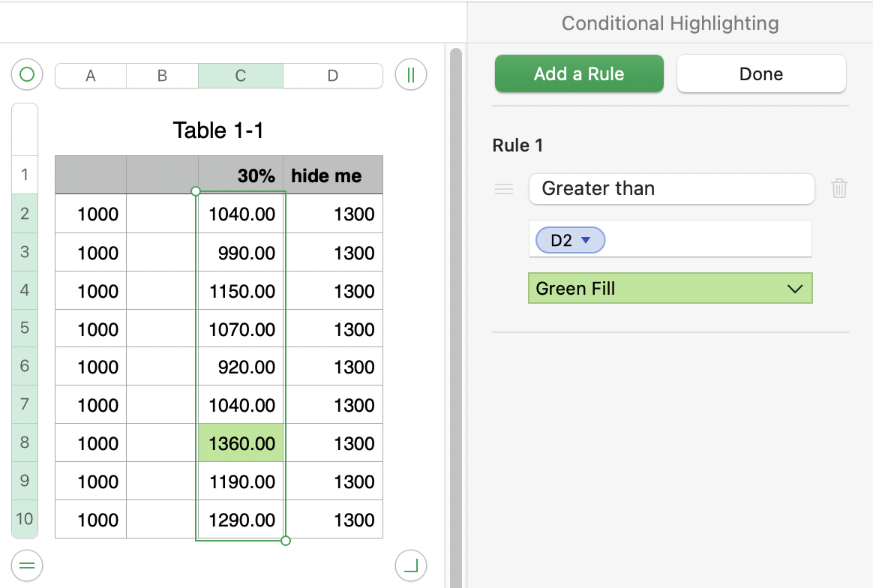
Task: Click the table select circle handle
Action: [27, 75]
